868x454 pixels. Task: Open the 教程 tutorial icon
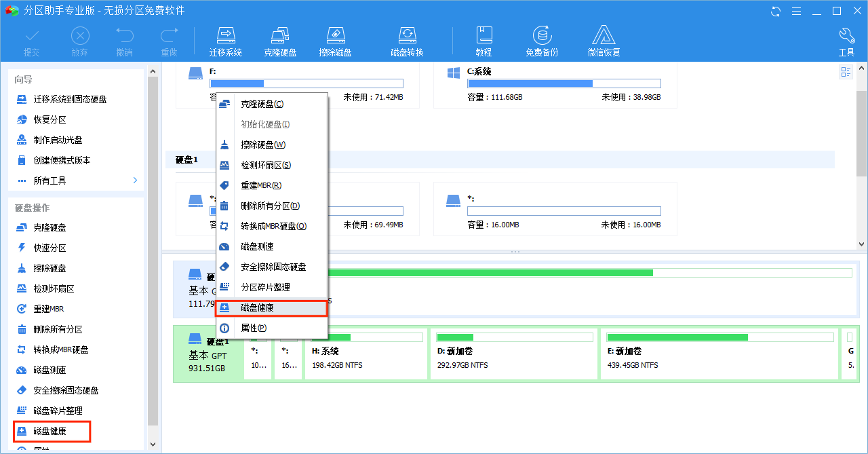[x=484, y=40]
